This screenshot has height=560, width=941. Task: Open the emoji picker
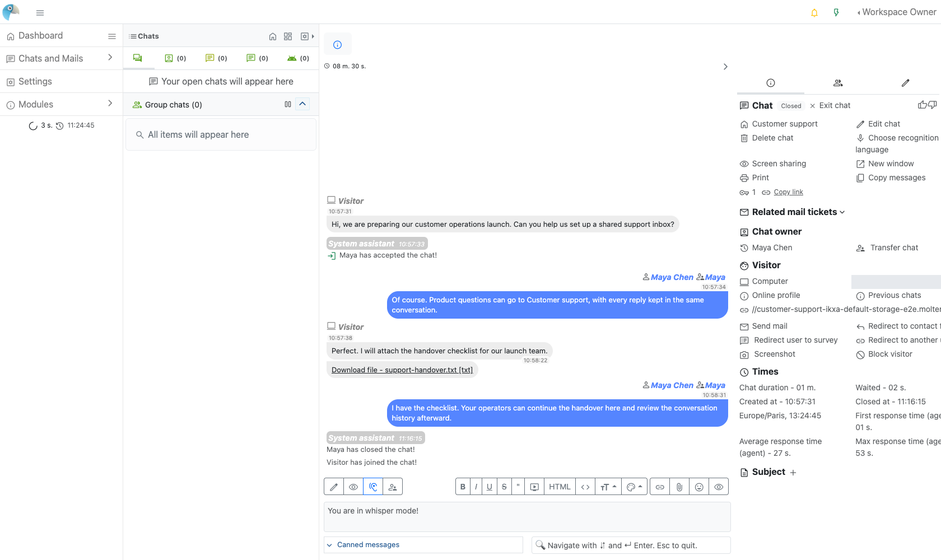(699, 487)
